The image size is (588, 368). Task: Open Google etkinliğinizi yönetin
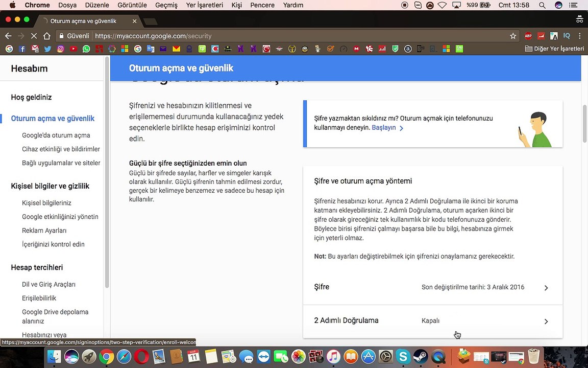click(x=60, y=217)
